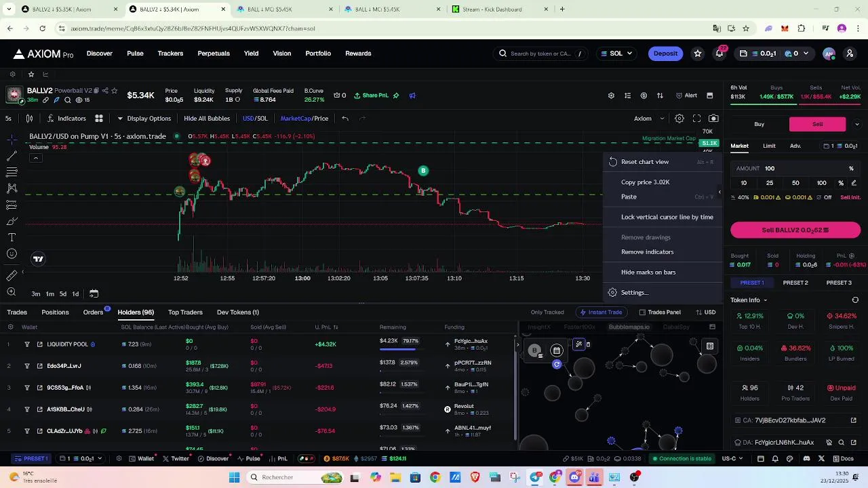Collapse the chart volume pane chevron
Viewport: 868px width, 488px height.
pyautogui.click(x=35, y=159)
